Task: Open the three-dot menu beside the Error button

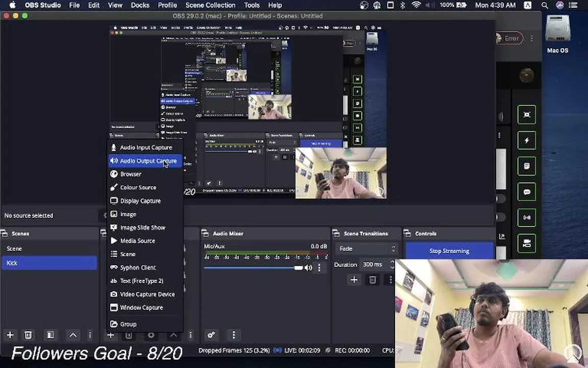Action: click(x=531, y=38)
